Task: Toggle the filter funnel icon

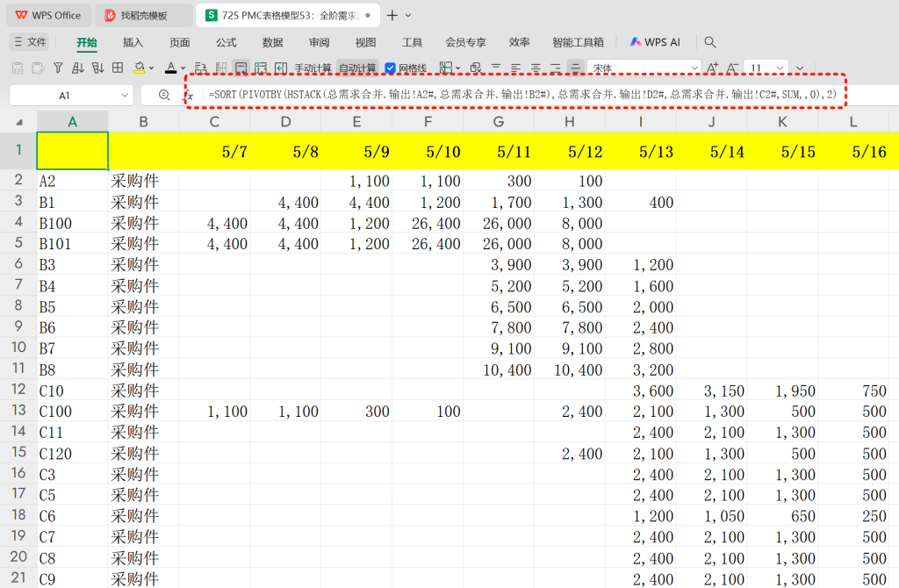Action: point(58,68)
